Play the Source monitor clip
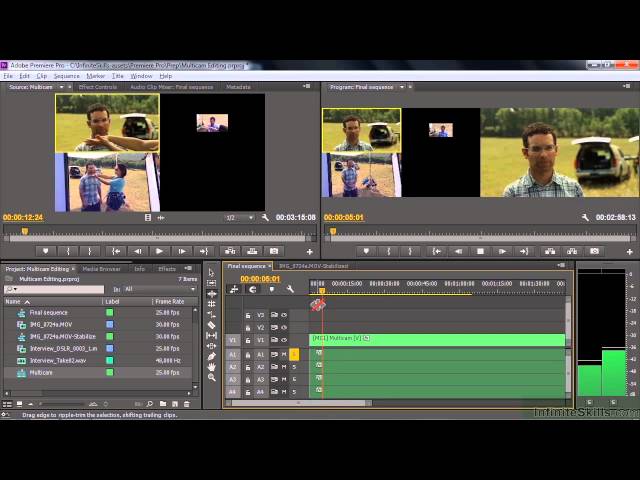Image resolution: width=640 pixels, height=480 pixels. [x=160, y=251]
